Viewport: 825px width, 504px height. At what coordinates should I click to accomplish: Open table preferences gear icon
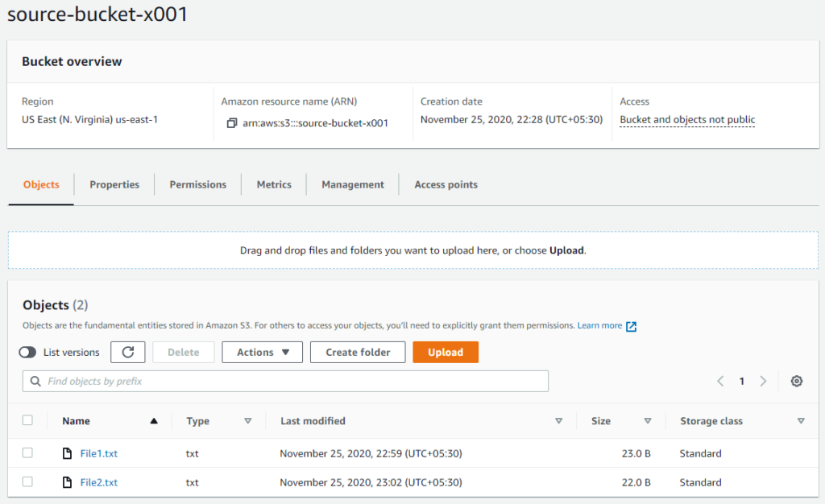[797, 381]
